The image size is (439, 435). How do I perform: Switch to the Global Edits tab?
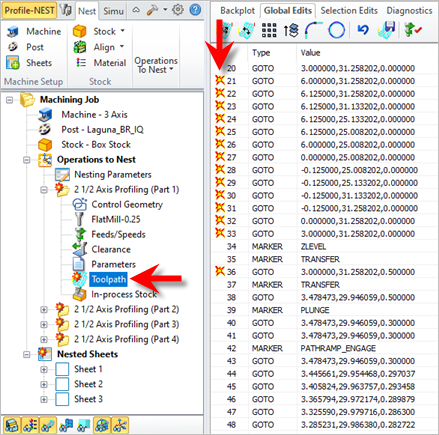point(288,11)
